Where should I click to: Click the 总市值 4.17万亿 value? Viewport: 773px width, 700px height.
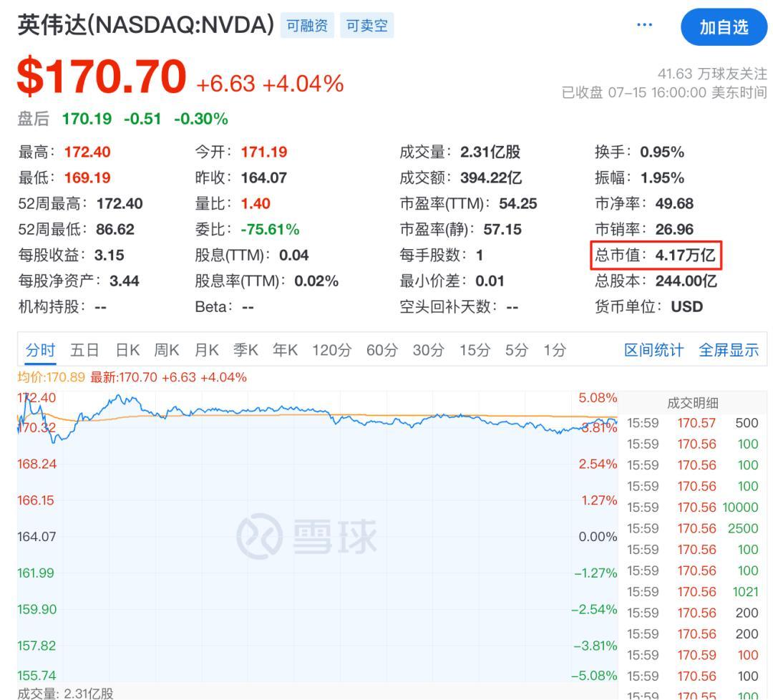click(685, 255)
